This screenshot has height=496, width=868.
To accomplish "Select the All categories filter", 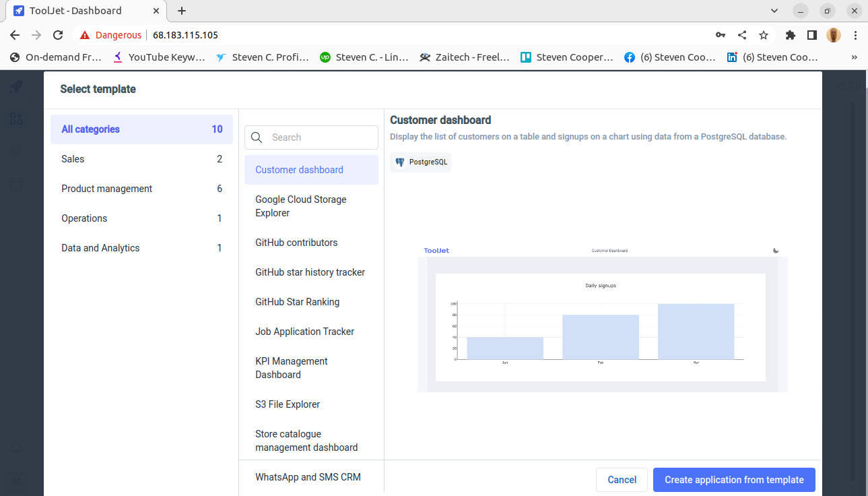I will pyautogui.click(x=141, y=129).
